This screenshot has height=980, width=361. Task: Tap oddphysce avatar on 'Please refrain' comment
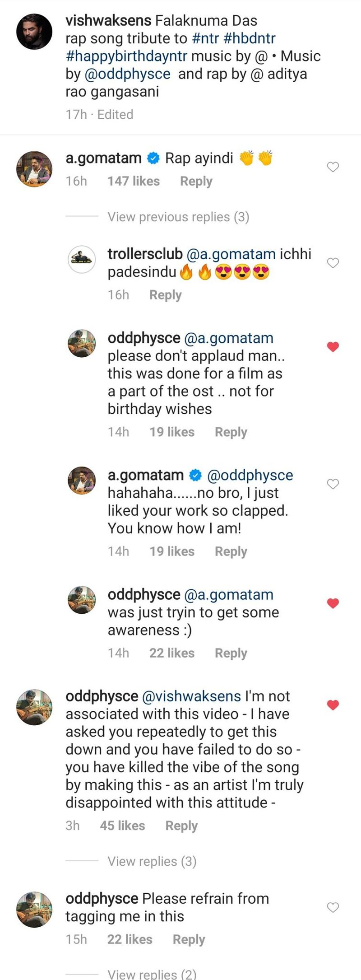coord(34,910)
